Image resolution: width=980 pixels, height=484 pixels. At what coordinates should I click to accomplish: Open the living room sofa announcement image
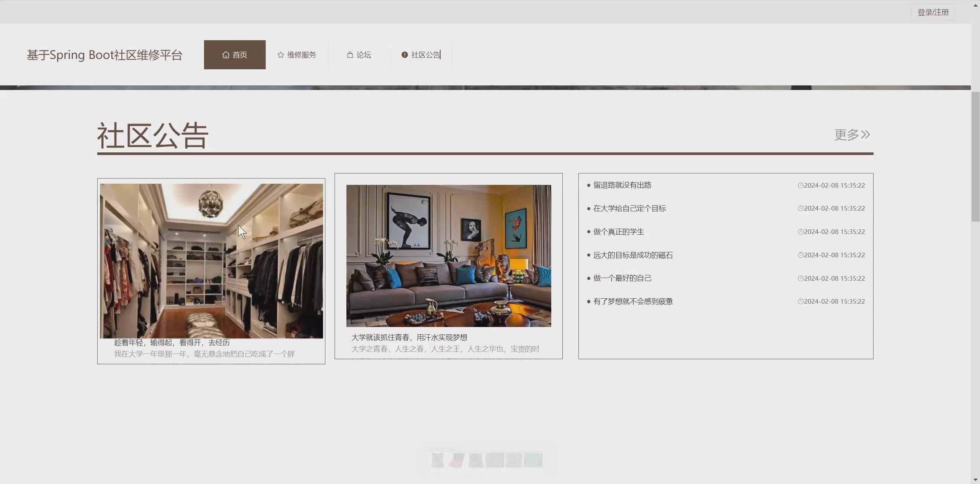pyautogui.click(x=449, y=256)
